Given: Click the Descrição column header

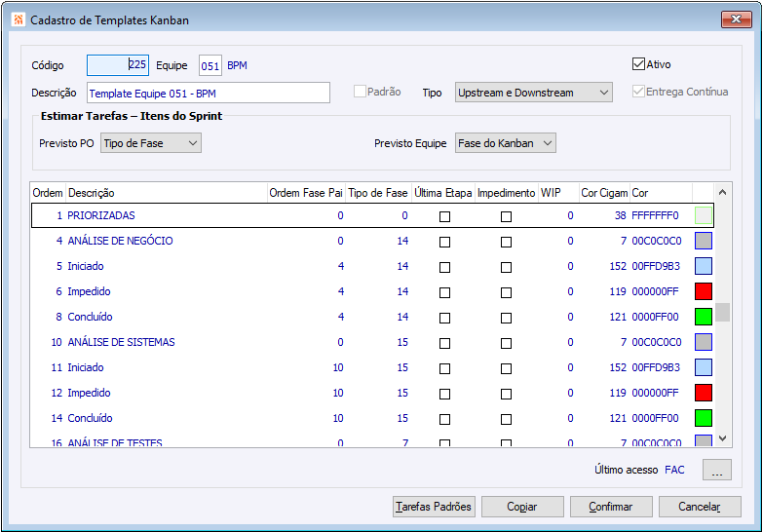Looking at the screenshot, I should coord(167,193).
